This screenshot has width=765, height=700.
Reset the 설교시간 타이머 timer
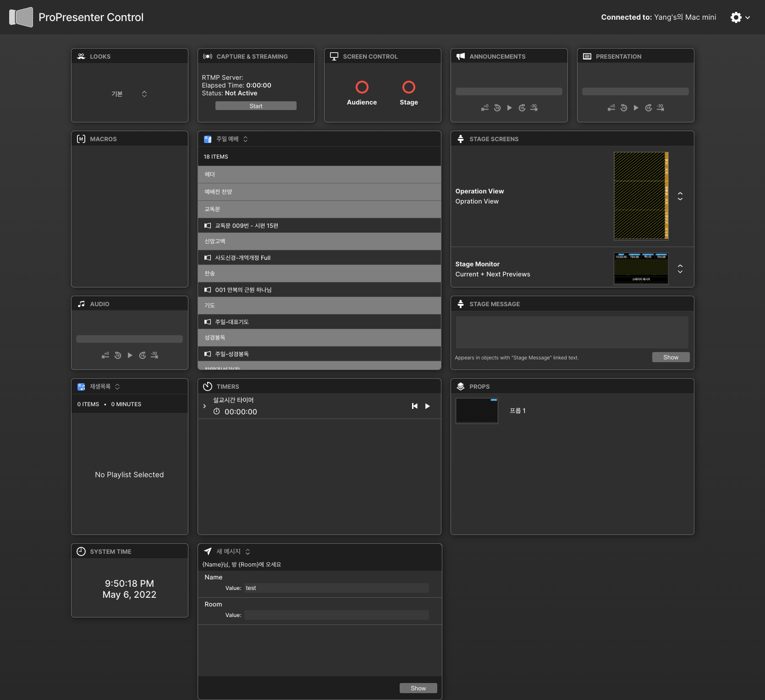click(414, 406)
